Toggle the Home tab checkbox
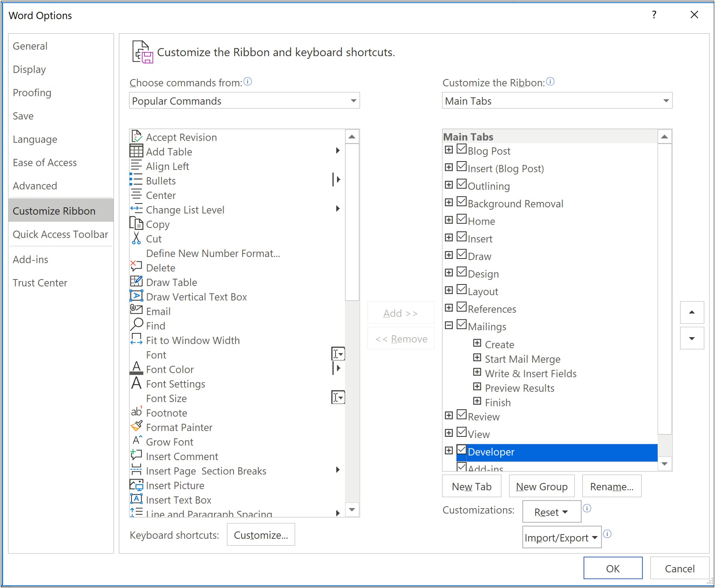Viewport: 715px width, 588px height. tap(462, 219)
